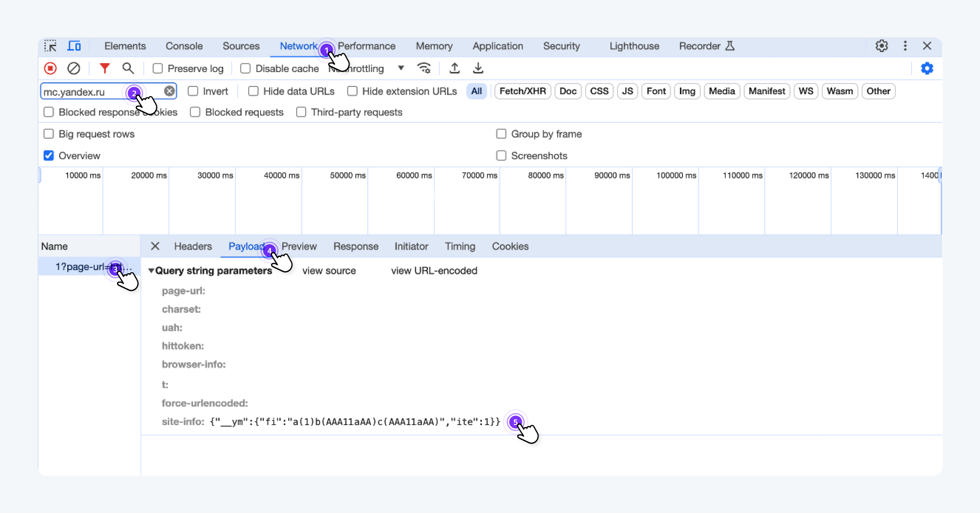Select the Fetch/XHR filter button
Image resolution: width=980 pixels, height=513 pixels.
point(522,91)
